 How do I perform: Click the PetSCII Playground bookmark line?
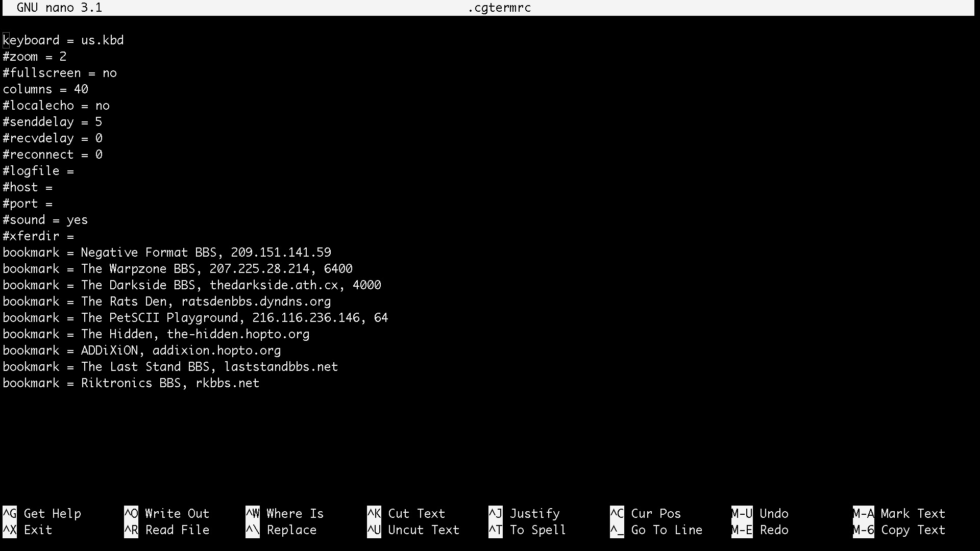pos(195,318)
